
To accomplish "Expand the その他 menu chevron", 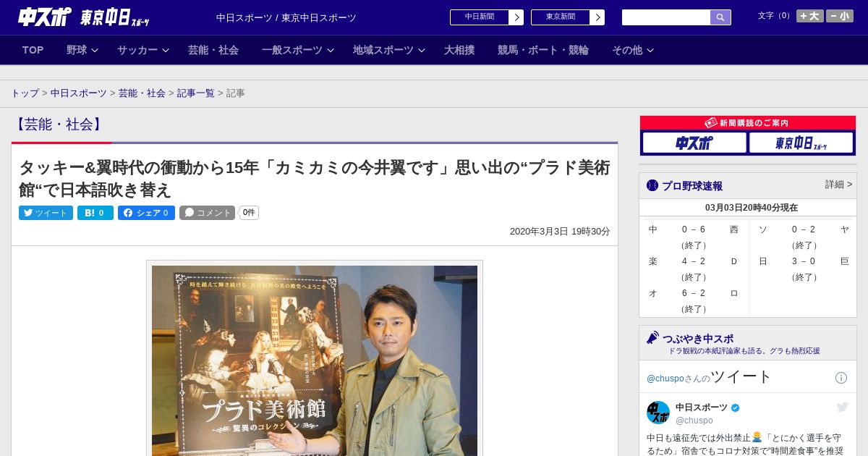I will coord(650,51).
